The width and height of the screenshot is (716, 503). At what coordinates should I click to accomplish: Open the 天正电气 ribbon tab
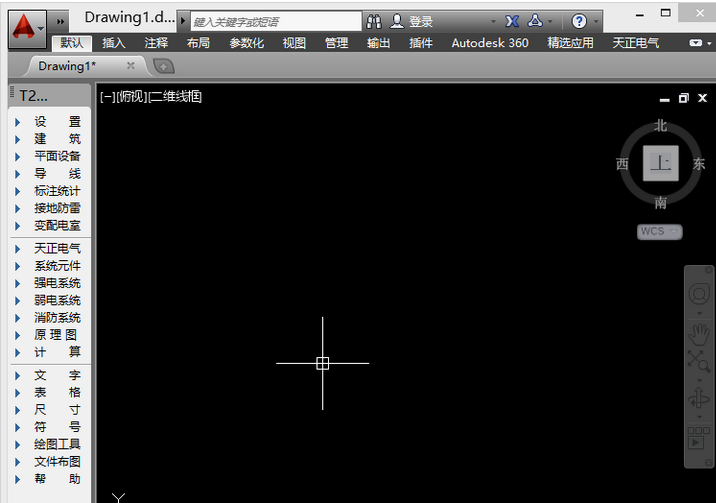coord(636,43)
